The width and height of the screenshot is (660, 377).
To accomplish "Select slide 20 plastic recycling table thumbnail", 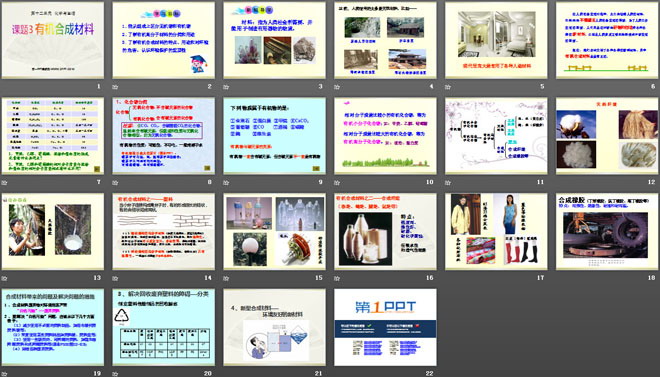I will point(163,327).
